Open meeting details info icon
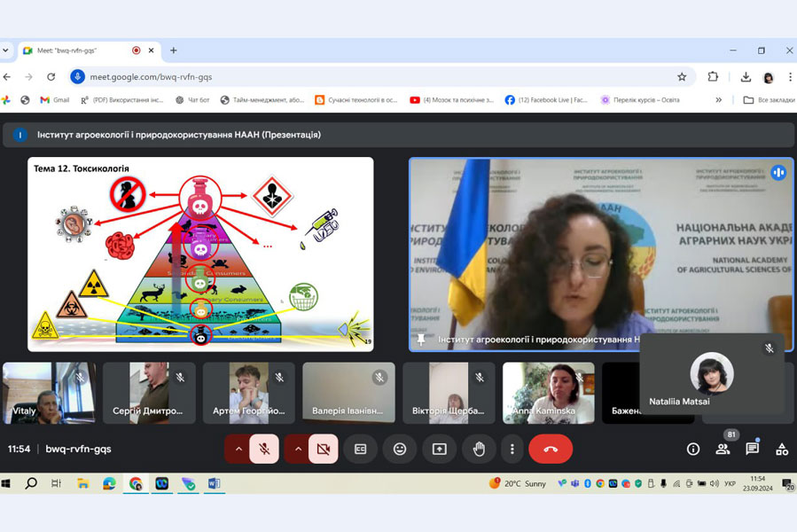The width and height of the screenshot is (797, 532). [x=693, y=450]
